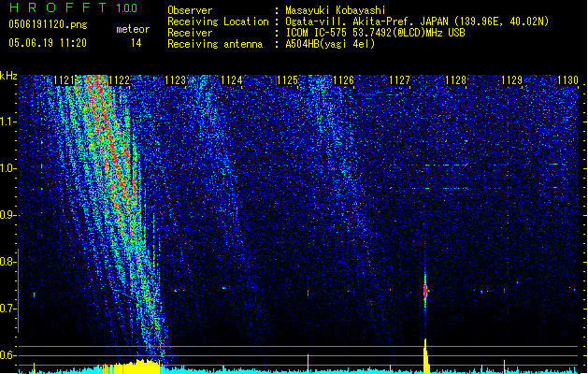Click the kHz axis unit label
The height and width of the screenshot is (374, 588).
8,76
